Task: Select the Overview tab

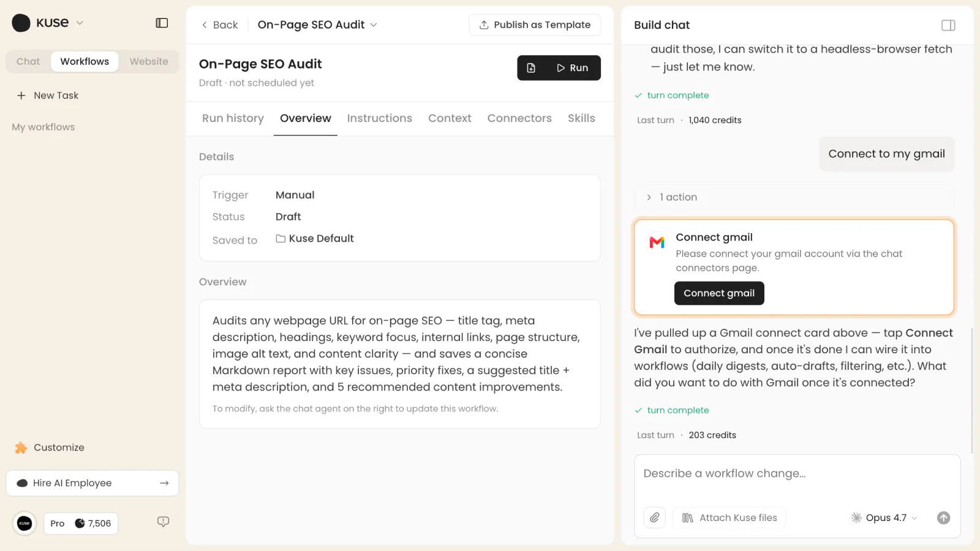Action: point(306,118)
